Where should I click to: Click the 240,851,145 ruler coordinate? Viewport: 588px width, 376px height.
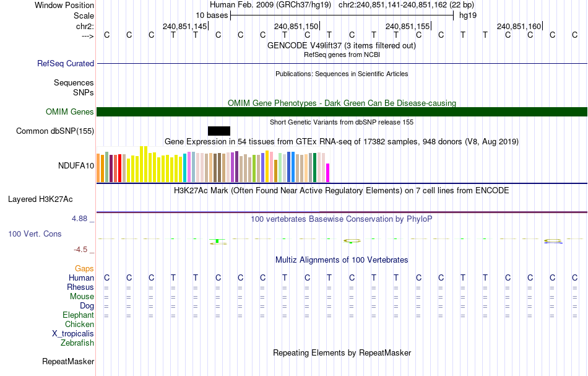pos(184,26)
